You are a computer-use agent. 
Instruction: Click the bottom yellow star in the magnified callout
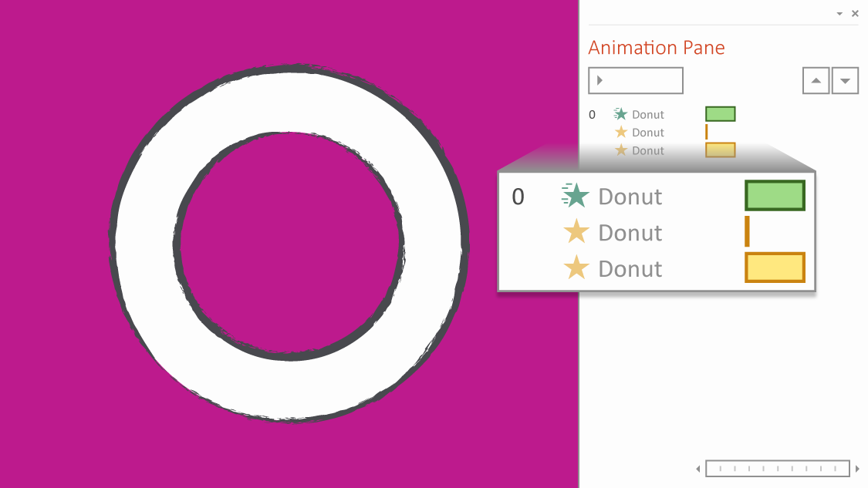click(576, 268)
